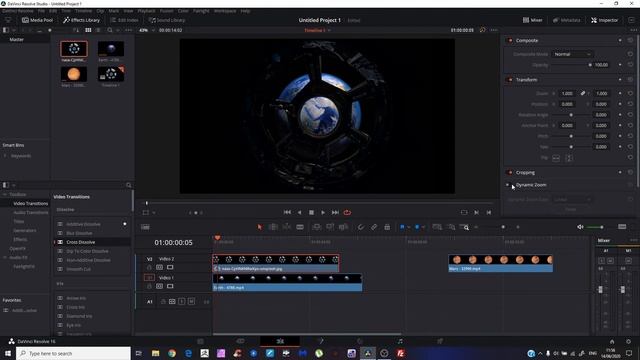Reset the Opacity value
640x360 pixels.
(630, 65)
